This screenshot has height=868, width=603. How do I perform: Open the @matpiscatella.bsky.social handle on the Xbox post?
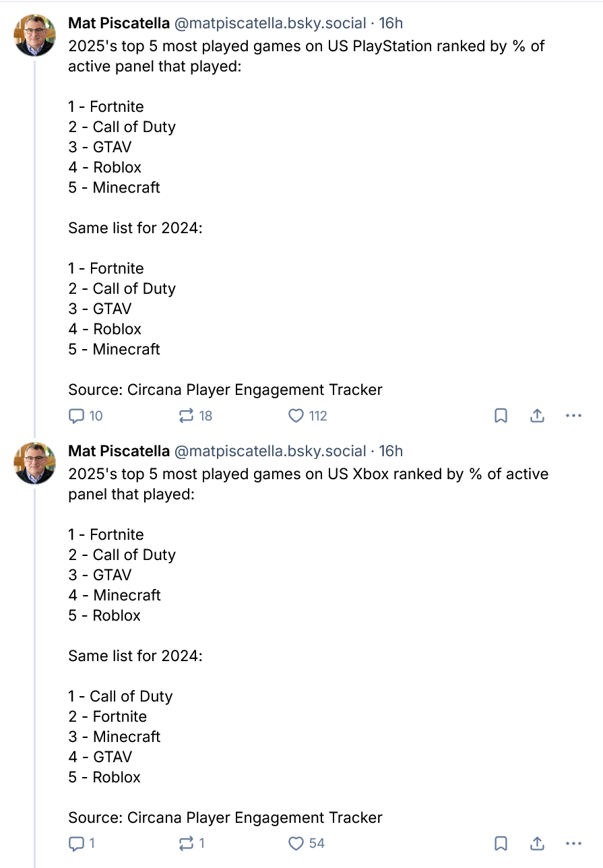[270, 451]
